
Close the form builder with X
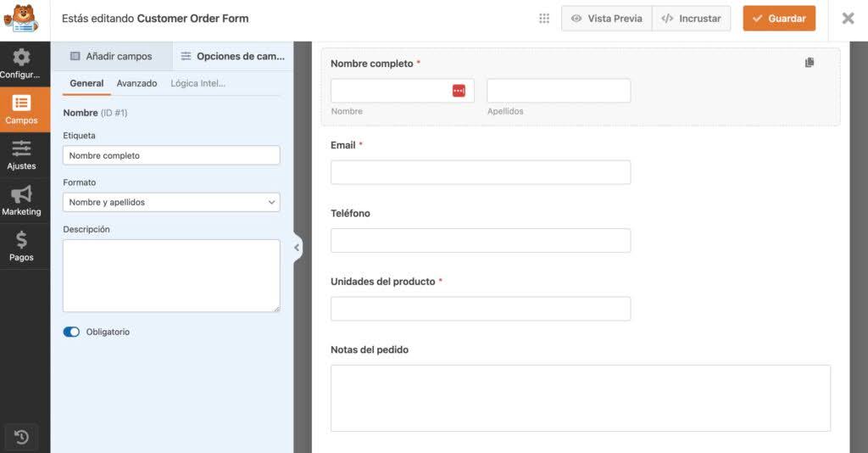[848, 19]
